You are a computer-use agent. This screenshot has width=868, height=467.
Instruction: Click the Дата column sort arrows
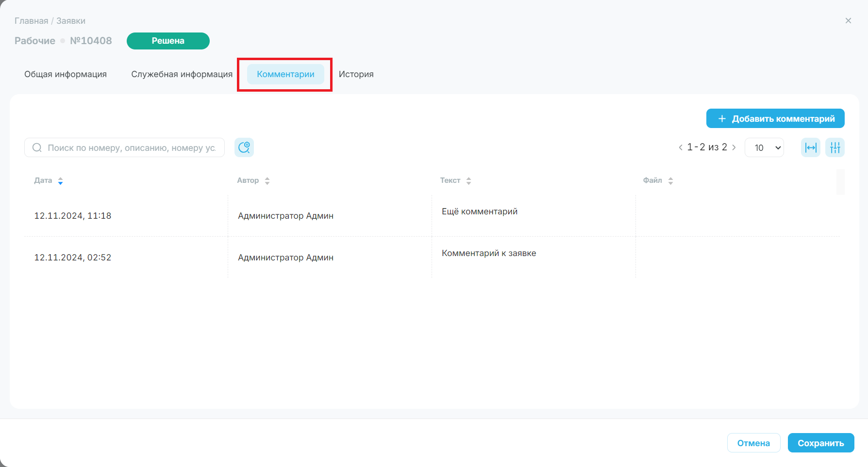[x=60, y=181]
